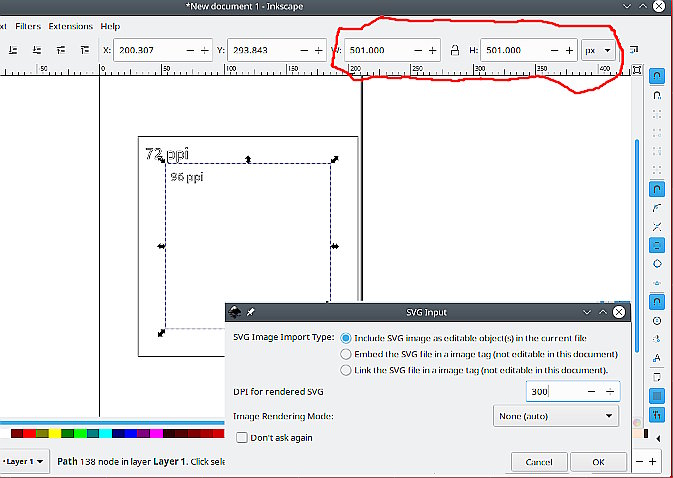Toggle snap to grids icon
Image resolution: width=673 pixels, height=478 pixels.
click(657, 396)
